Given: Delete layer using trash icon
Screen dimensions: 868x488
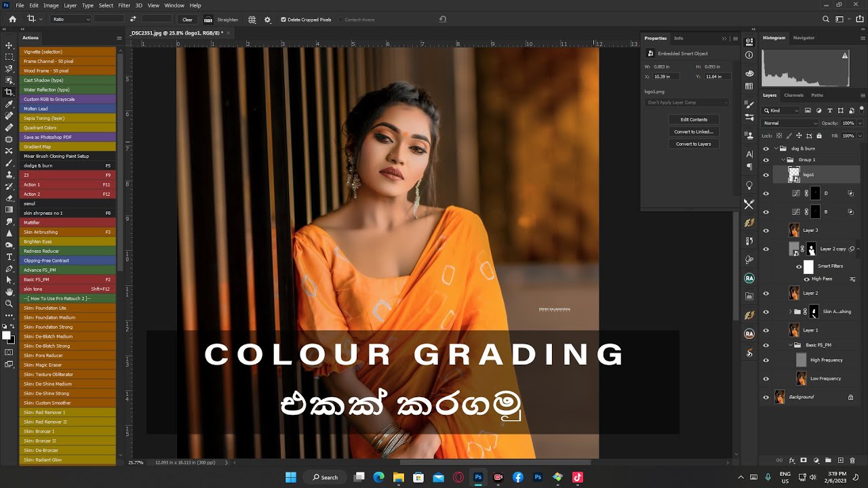Looking at the screenshot, I should [853, 460].
